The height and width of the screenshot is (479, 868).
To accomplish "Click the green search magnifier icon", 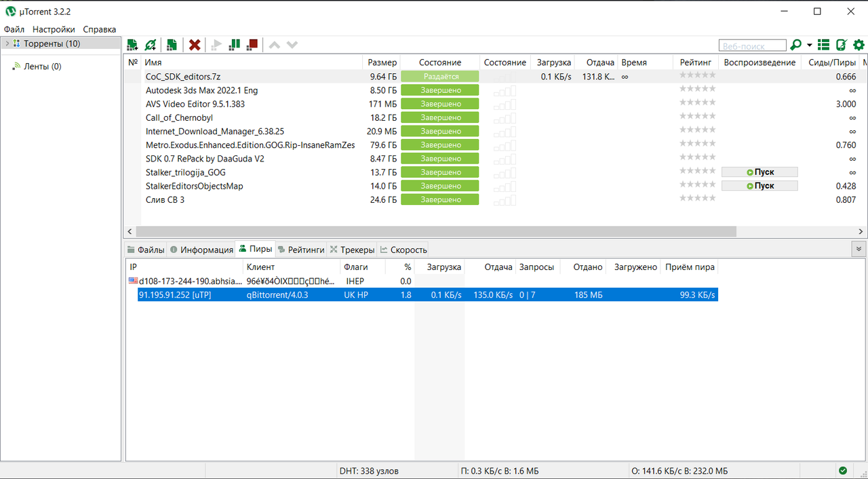I will coord(797,45).
